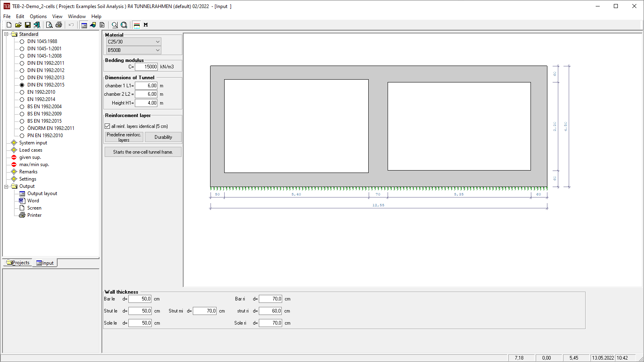Open the C25/30 concrete dropdown
Screen dimensions: 644x362
coord(134,42)
